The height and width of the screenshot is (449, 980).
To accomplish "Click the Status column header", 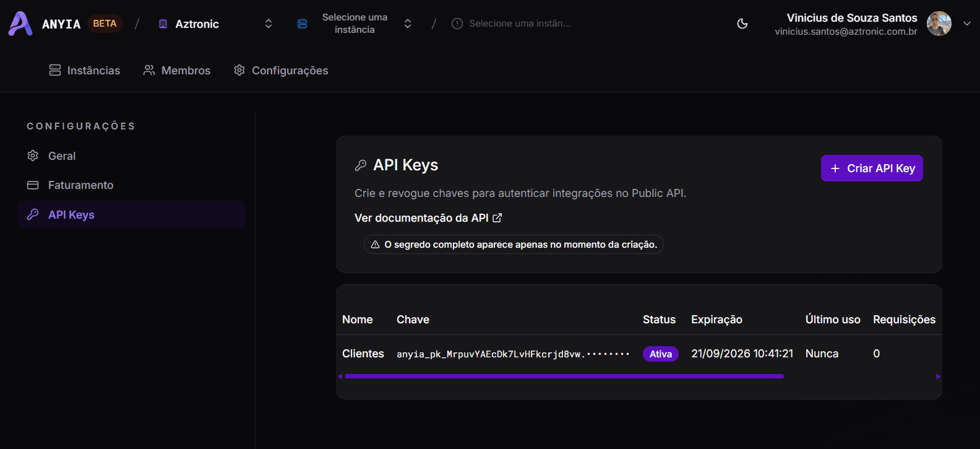I will click(x=659, y=320).
